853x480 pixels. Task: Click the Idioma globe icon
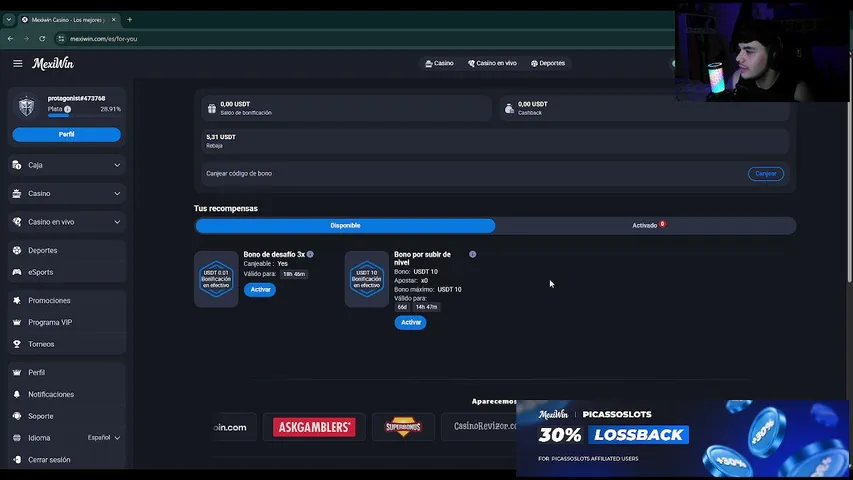coord(17,438)
